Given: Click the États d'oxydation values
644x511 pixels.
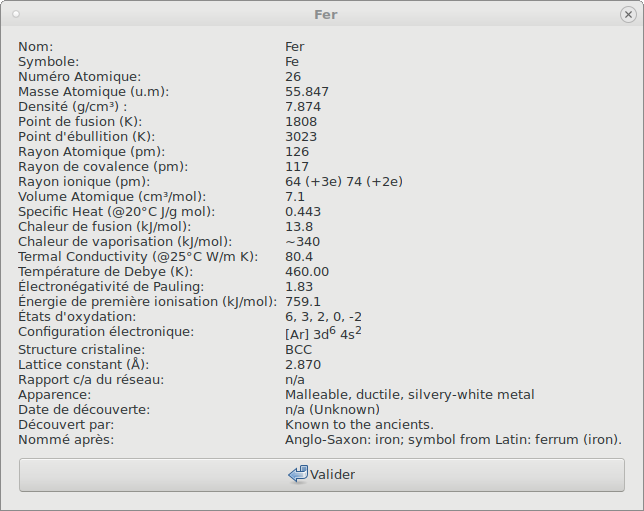Looking at the screenshot, I should (x=323, y=317).
